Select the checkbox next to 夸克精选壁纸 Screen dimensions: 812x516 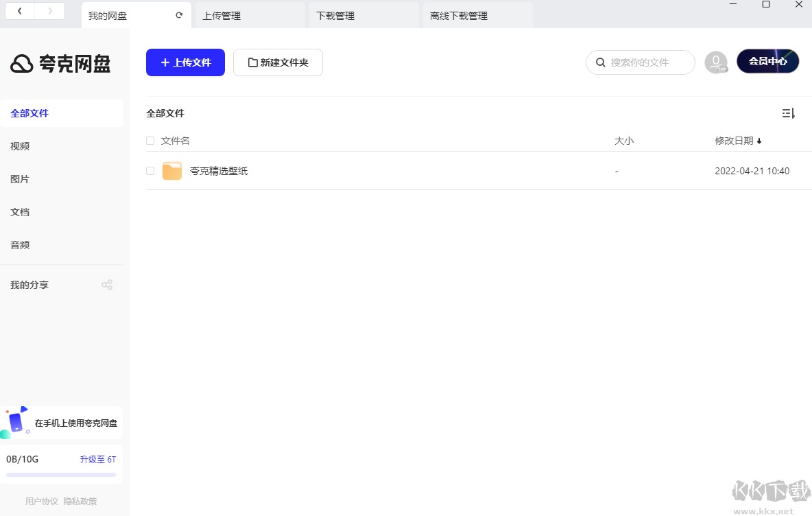(x=150, y=170)
